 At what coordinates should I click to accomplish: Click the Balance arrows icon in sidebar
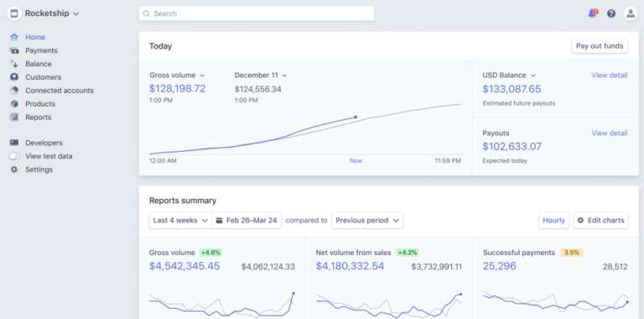(x=14, y=64)
